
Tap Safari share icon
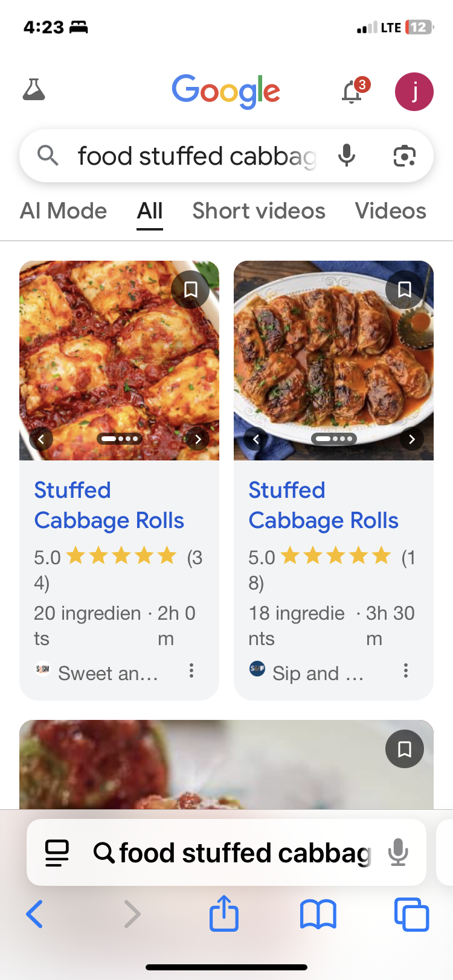coord(224,914)
